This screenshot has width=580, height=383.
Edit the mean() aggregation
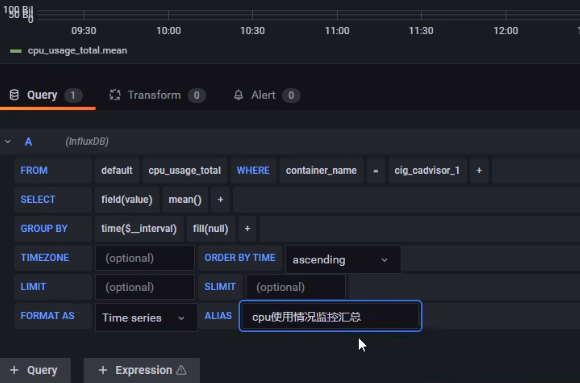click(x=185, y=199)
